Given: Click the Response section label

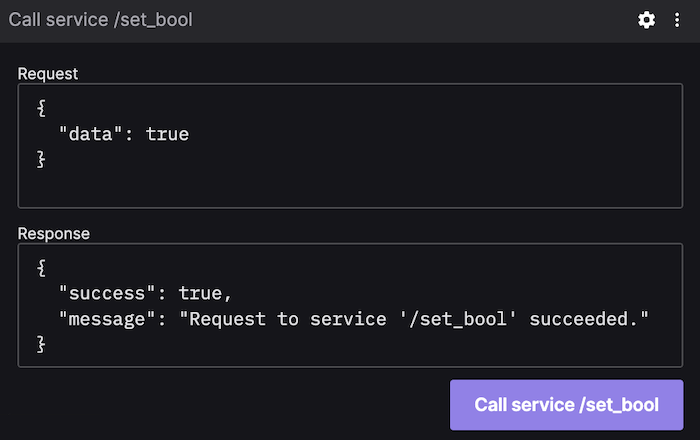Looking at the screenshot, I should [53, 234].
